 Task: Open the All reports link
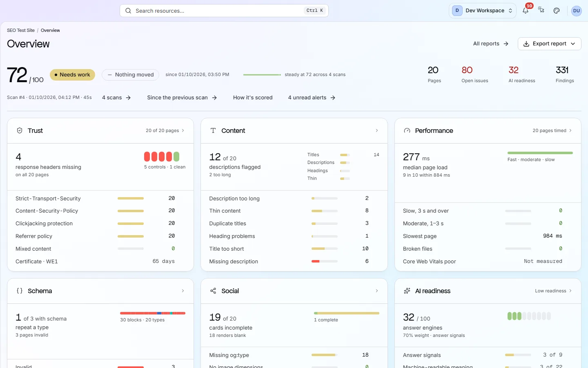491,44
